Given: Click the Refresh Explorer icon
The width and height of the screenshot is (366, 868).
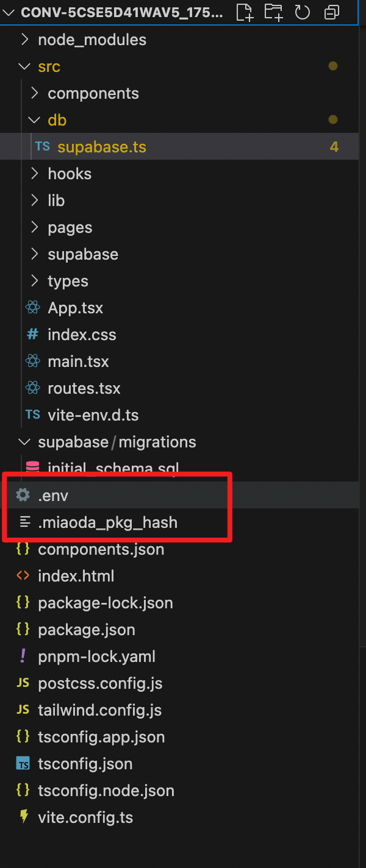Looking at the screenshot, I should tap(303, 12).
